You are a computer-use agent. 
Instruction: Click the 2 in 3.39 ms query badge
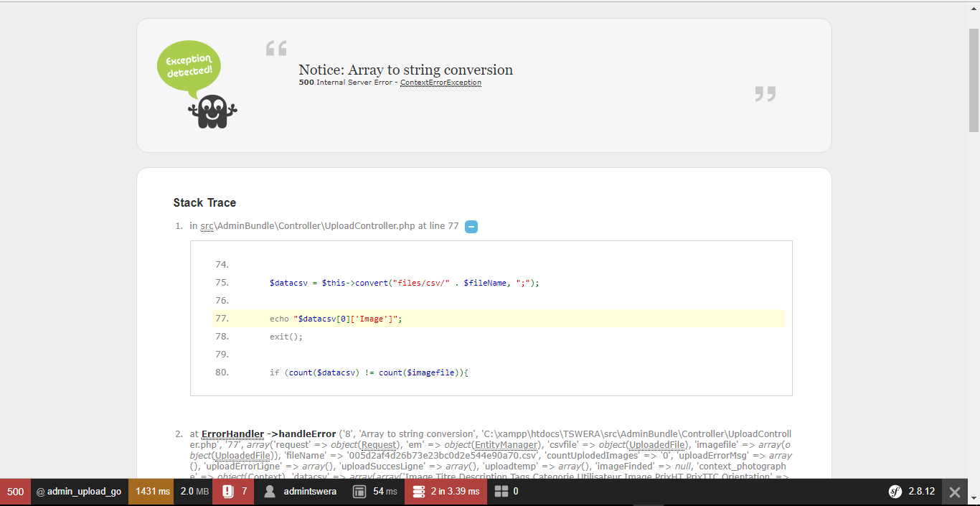(445, 492)
